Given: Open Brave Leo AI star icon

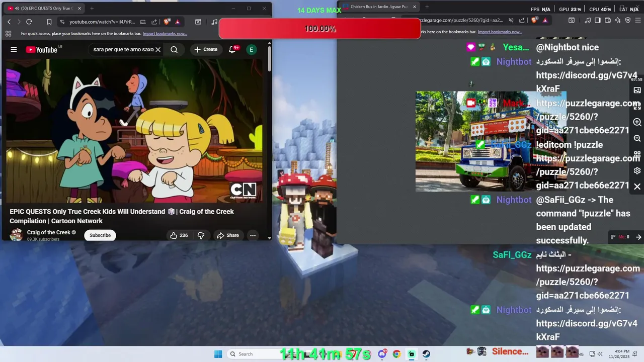Looking at the screenshot, I should coord(618,20).
